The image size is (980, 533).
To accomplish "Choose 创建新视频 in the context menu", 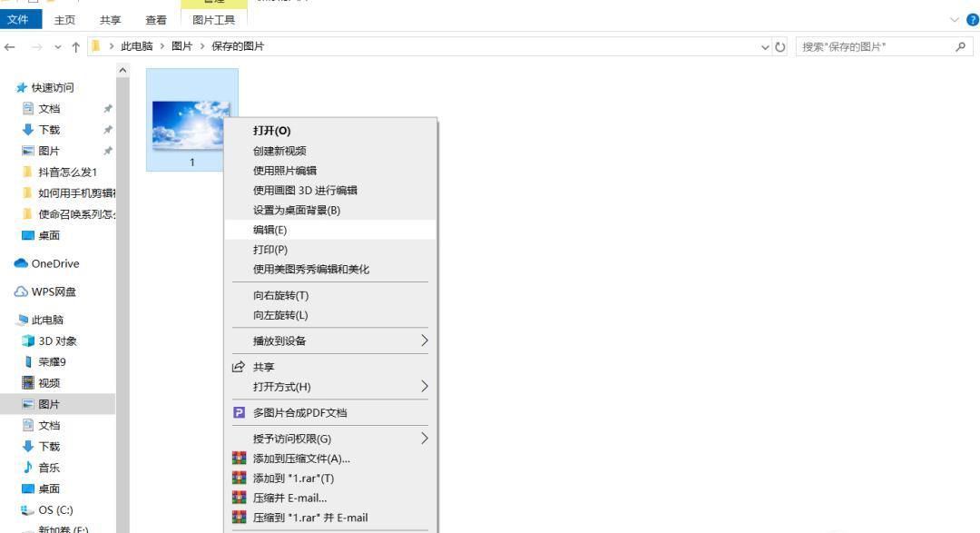I will 330,151.
